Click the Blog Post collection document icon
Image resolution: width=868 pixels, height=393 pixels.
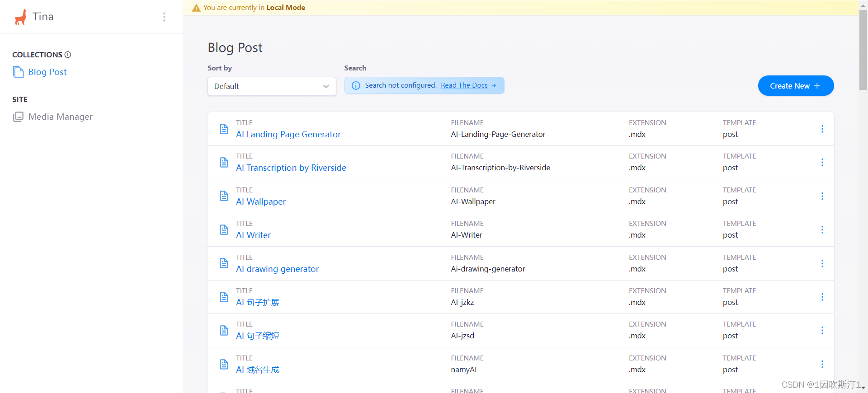[19, 72]
